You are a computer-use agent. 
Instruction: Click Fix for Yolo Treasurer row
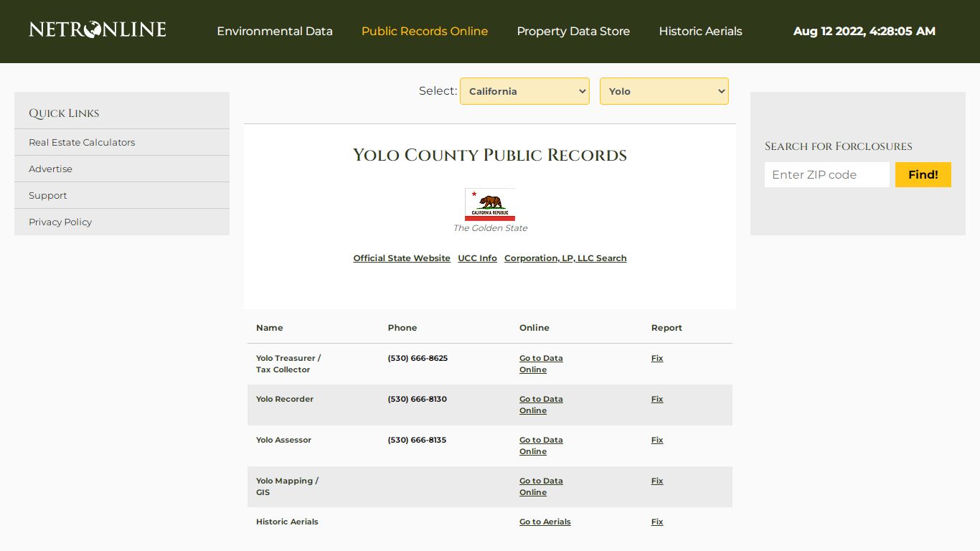point(657,358)
